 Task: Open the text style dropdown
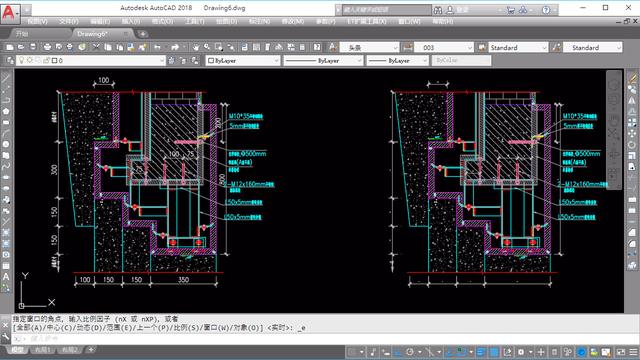(x=369, y=48)
